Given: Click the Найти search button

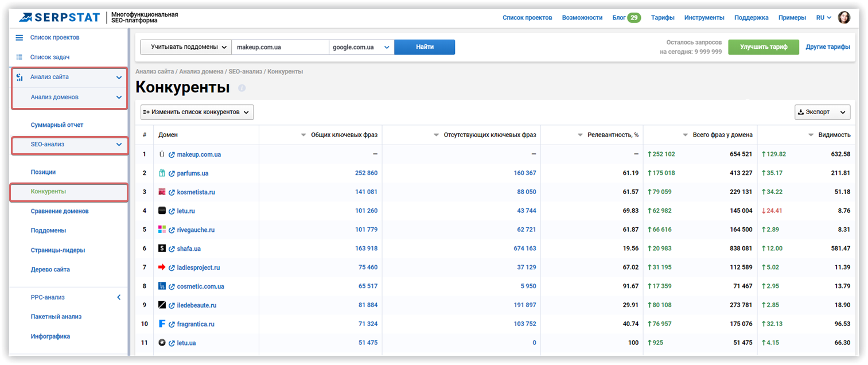Looking at the screenshot, I should (x=425, y=47).
